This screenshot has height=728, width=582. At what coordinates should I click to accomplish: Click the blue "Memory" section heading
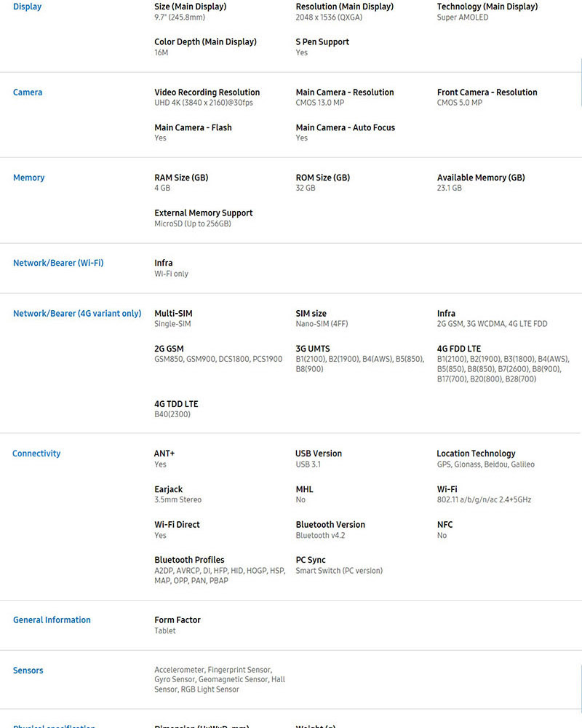coord(29,178)
